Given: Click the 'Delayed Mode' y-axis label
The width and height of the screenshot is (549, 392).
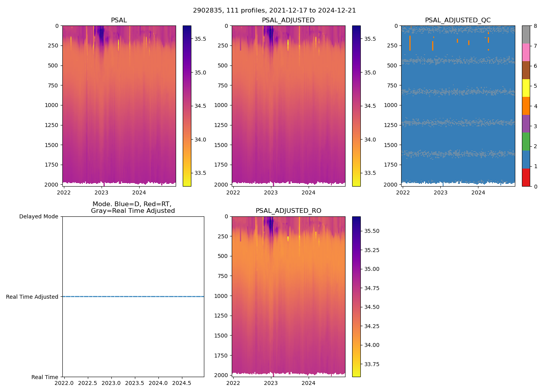Looking at the screenshot, I should click(x=38, y=216).
